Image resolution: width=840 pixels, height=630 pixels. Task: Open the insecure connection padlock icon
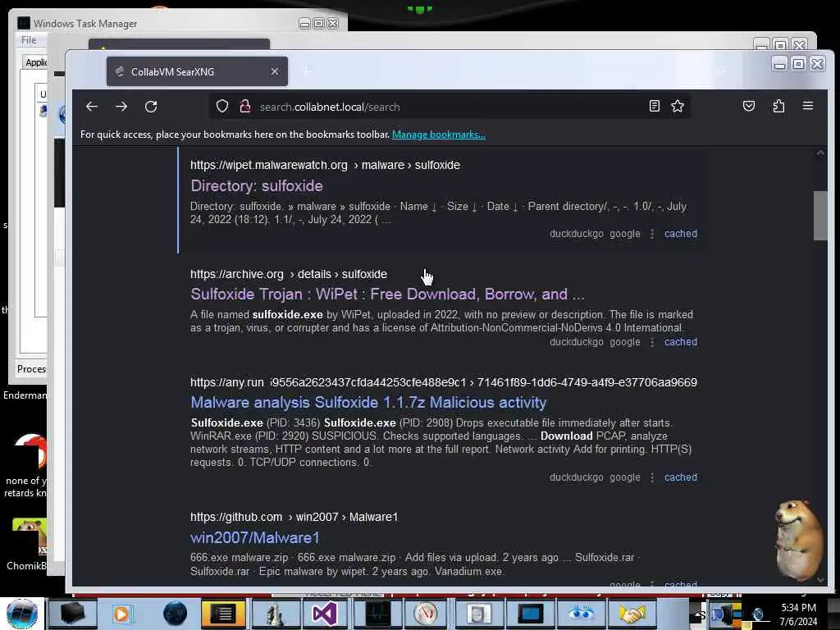244,107
